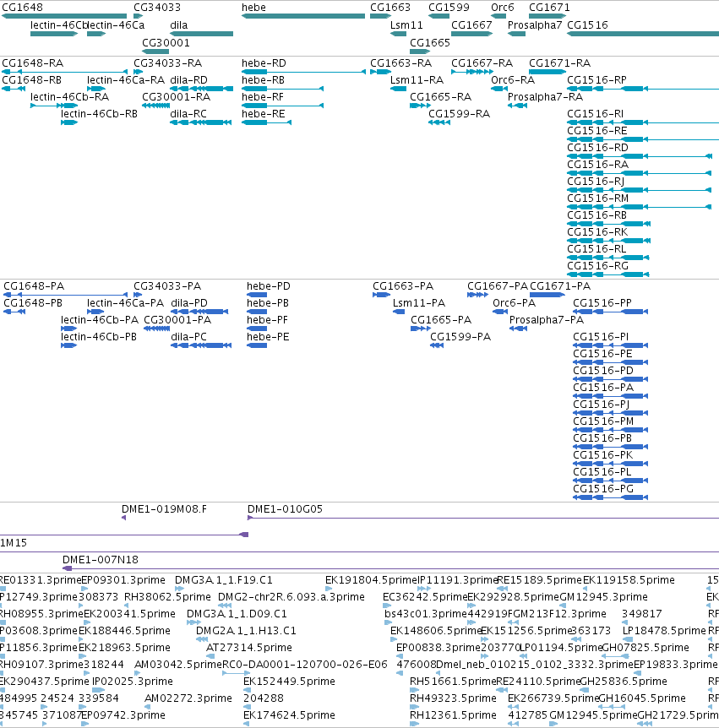Viewport: 719px width, 728px height.
Task: Select the 'Orc6' gene label
Action: (x=503, y=8)
